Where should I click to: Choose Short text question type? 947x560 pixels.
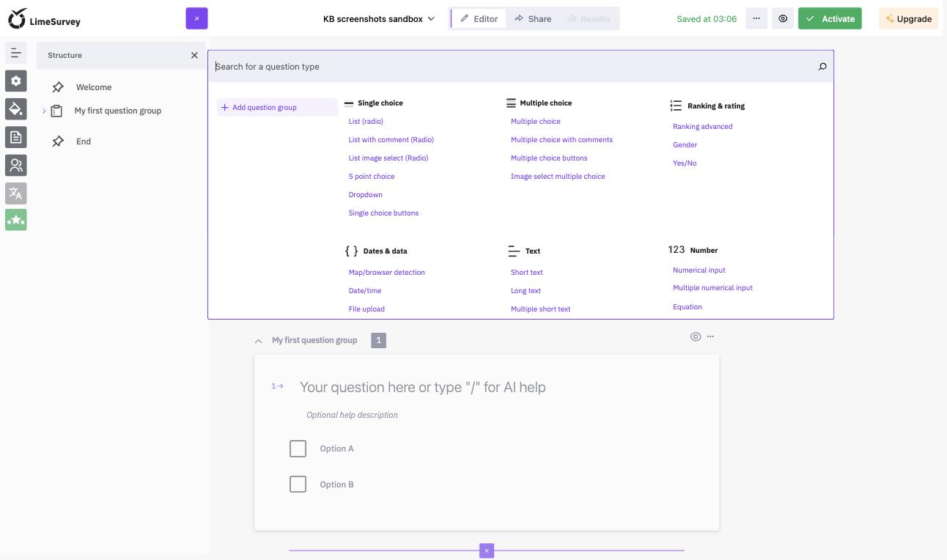point(527,273)
